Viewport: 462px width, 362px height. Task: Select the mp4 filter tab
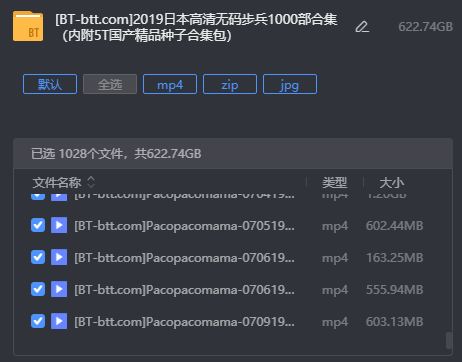tap(170, 84)
